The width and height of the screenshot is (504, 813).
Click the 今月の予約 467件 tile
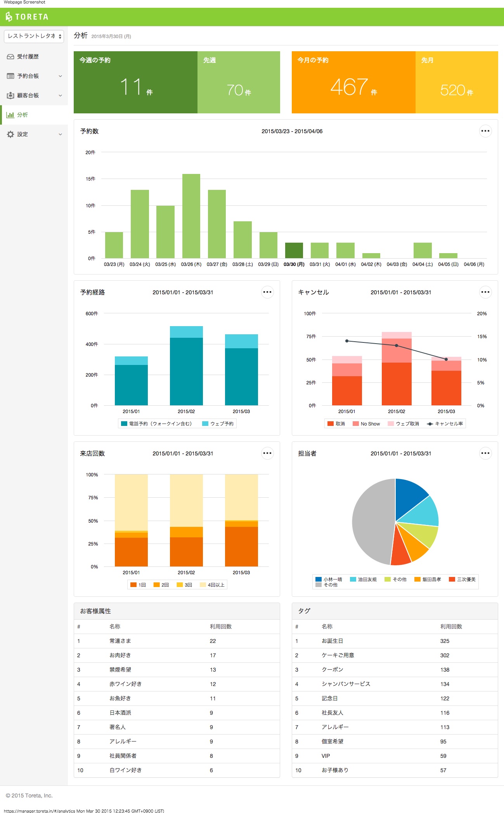[x=353, y=82]
